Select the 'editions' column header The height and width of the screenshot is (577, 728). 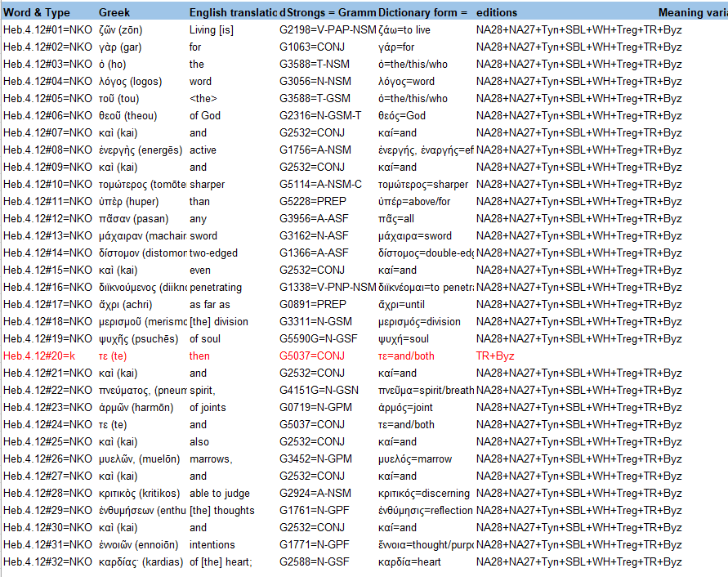pyautogui.click(x=497, y=12)
